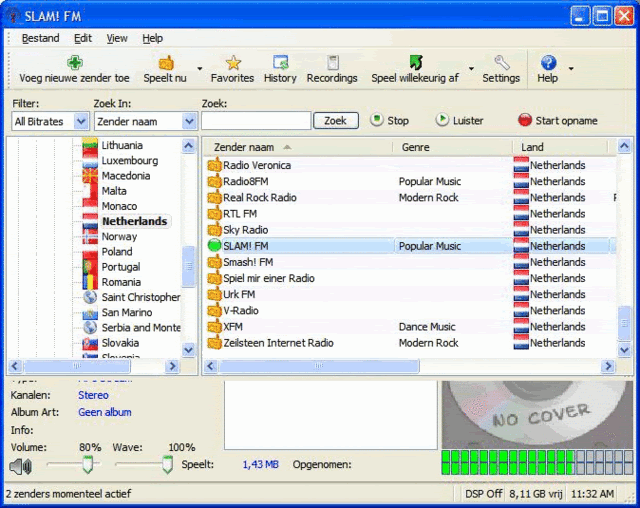This screenshot has height=508, width=640.
Task: Click the Romania flag icon
Action: click(90, 282)
